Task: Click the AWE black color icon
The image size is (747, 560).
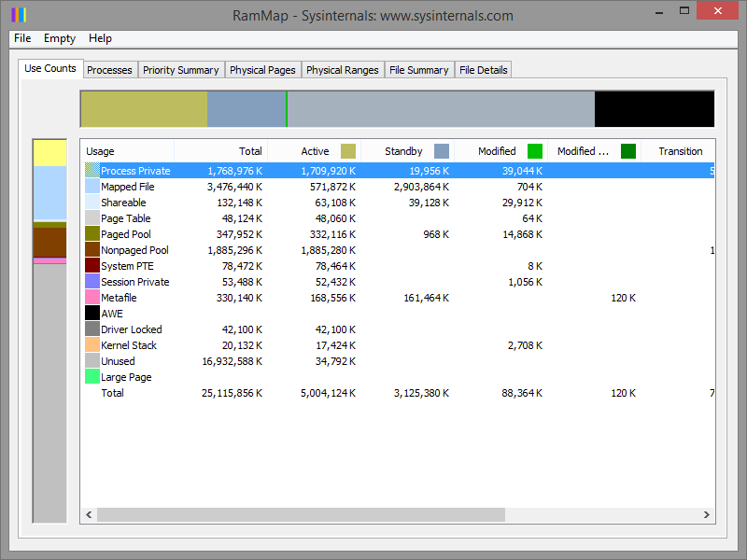Action: tap(92, 314)
